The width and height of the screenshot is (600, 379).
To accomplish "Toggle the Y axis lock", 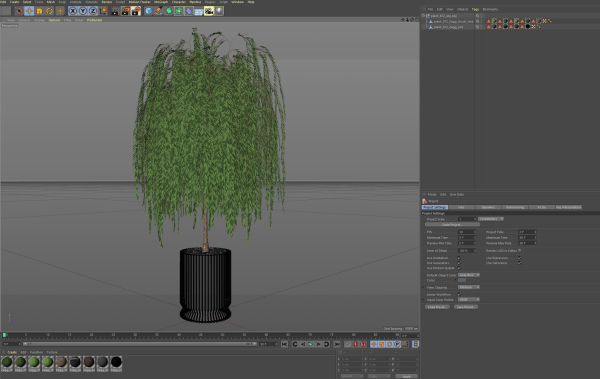I will (x=83, y=11).
